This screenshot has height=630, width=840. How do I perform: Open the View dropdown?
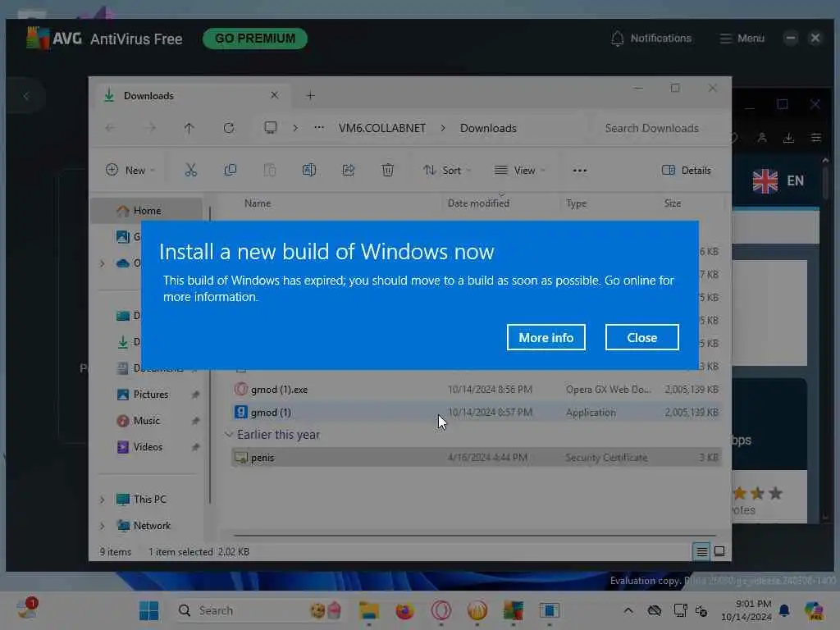519,171
